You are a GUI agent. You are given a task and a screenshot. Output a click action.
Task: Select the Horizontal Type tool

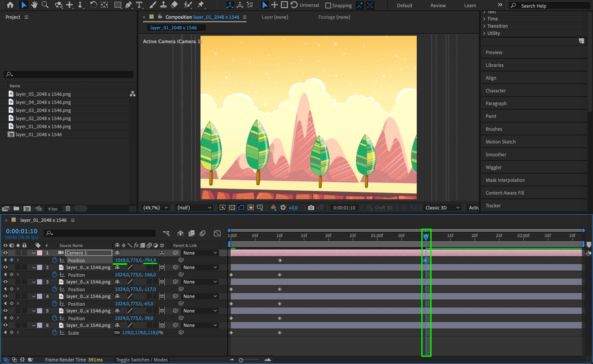point(139,5)
